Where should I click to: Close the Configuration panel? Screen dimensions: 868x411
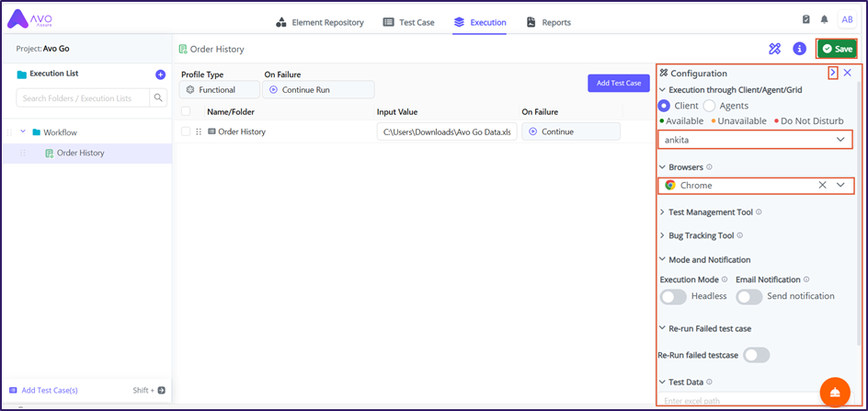(x=848, y=73)
